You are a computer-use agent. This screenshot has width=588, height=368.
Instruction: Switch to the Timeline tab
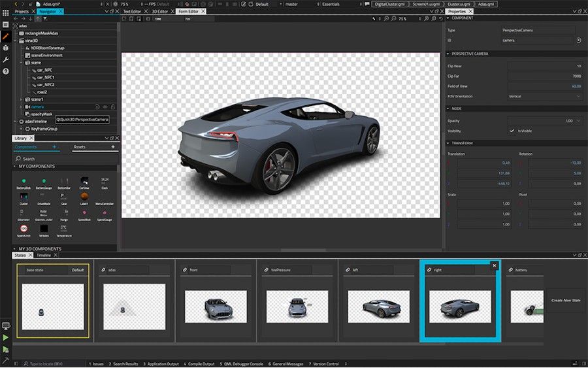[44, 255]
